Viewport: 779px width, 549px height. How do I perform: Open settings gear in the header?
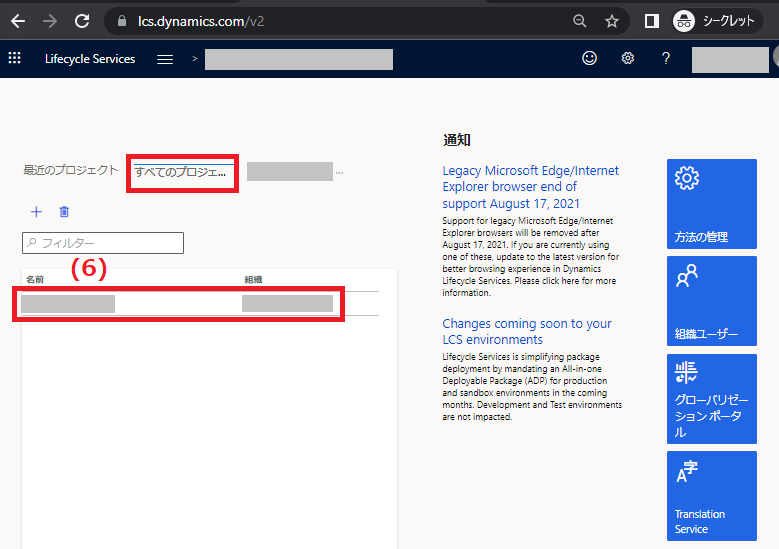tap(627, 58)
